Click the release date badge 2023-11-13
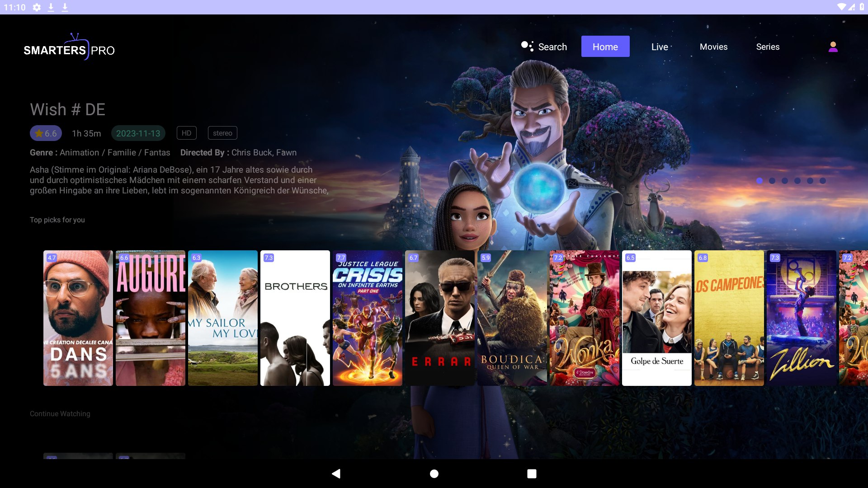Viewport: 868px width, 488px height. point(138,133)
